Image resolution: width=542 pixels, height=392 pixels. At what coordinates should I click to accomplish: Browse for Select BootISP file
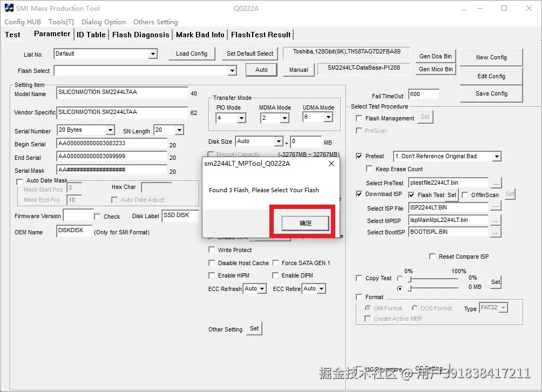[x=496, y=232]
